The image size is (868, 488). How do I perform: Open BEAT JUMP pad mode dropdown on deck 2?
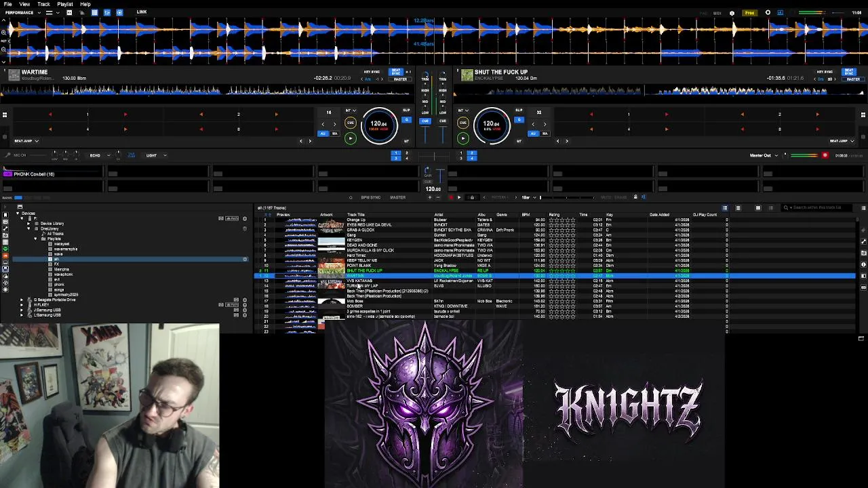[842, 141]
